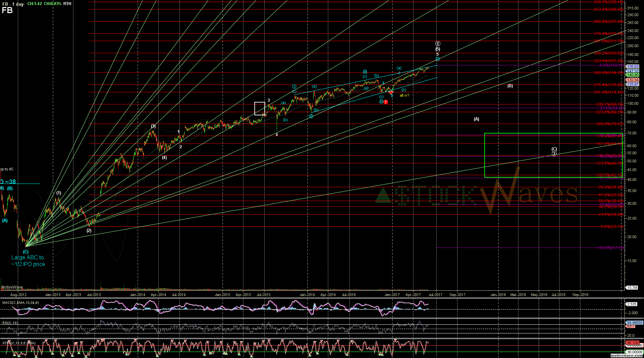Image resolution: width=644 pixels, height=358 pixels.
Task: Click the red exclamation alert marker
Action: pyautogui.click(x=386, y=102)
